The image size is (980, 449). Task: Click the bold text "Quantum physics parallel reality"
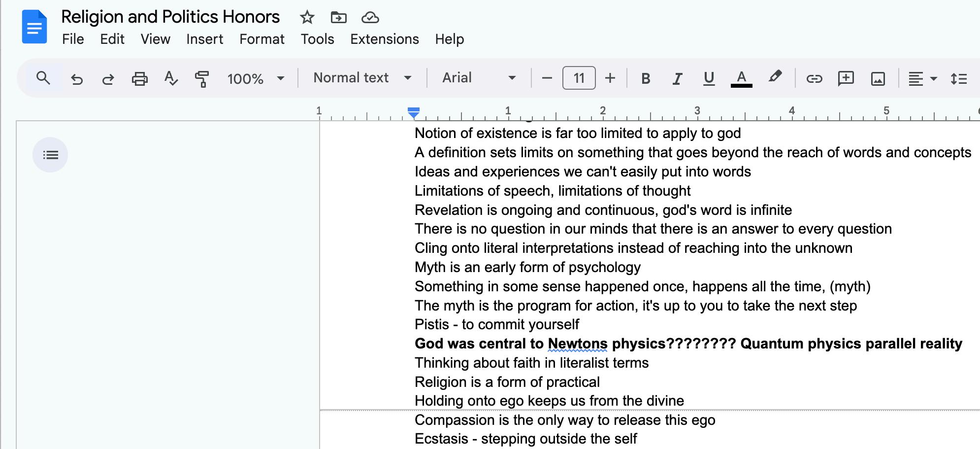851,344
